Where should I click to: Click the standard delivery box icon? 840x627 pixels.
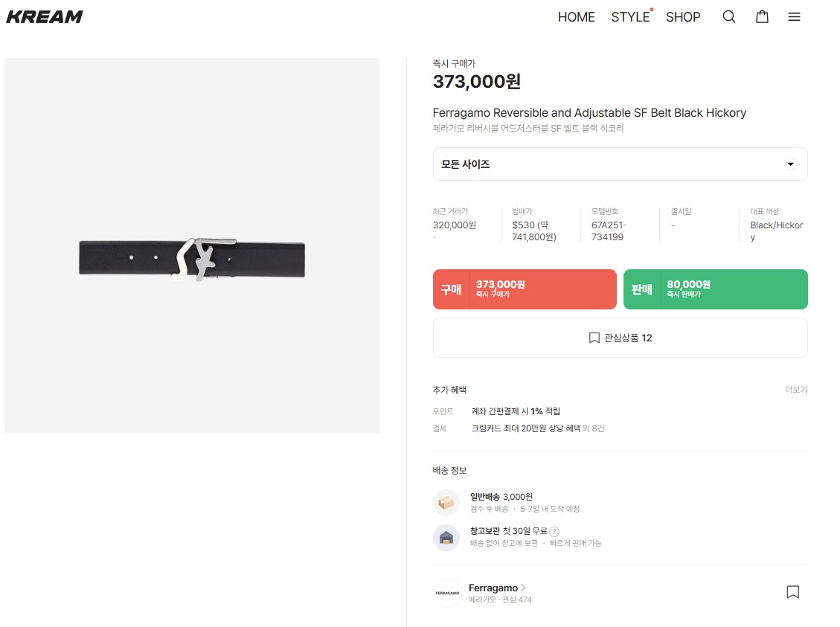click(x=446, y=502)
